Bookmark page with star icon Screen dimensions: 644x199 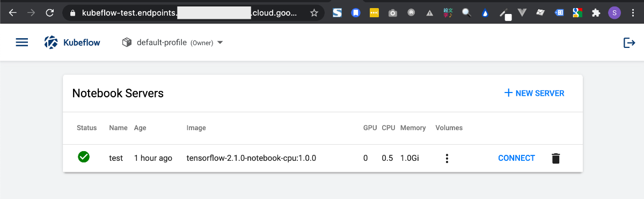click(x=314, y=13)
